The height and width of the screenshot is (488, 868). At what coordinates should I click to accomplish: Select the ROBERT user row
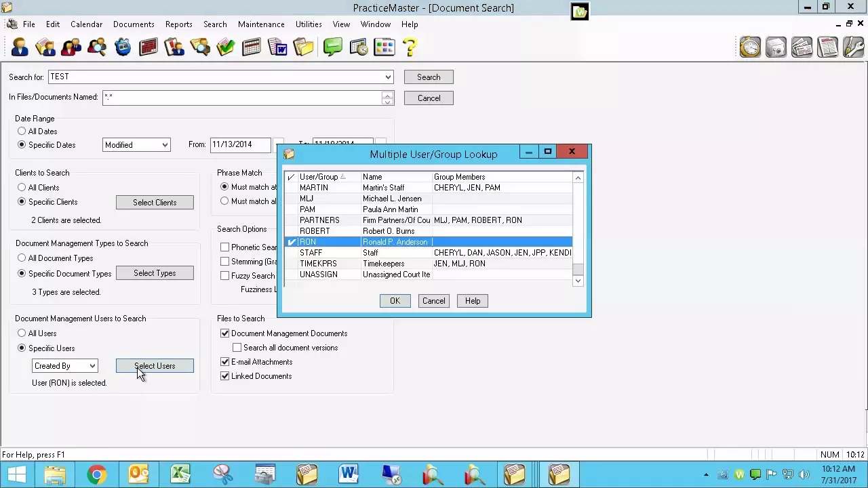(x=429, y=231)
